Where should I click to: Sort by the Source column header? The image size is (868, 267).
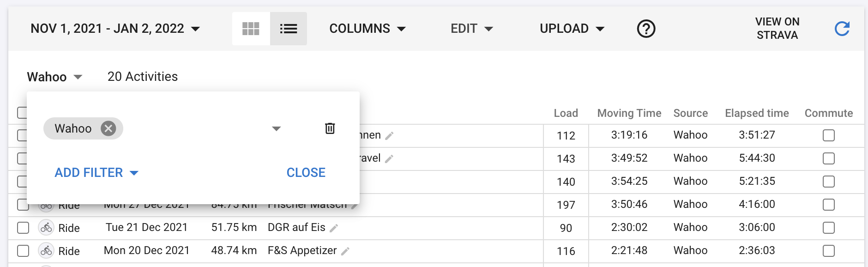691,113
